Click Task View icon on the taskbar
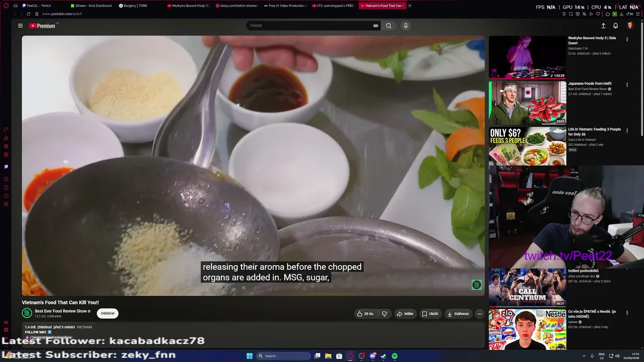This screenshot has width=644, height=362. (317, 356)
